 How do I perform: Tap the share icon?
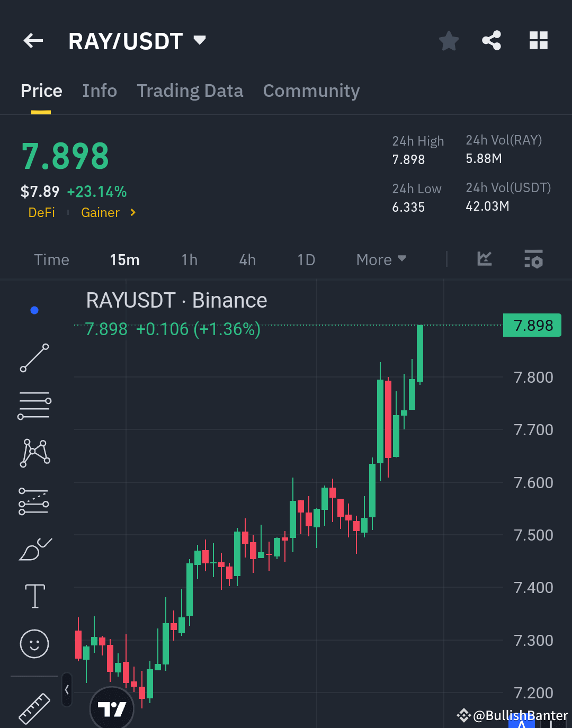coord(491,40)
